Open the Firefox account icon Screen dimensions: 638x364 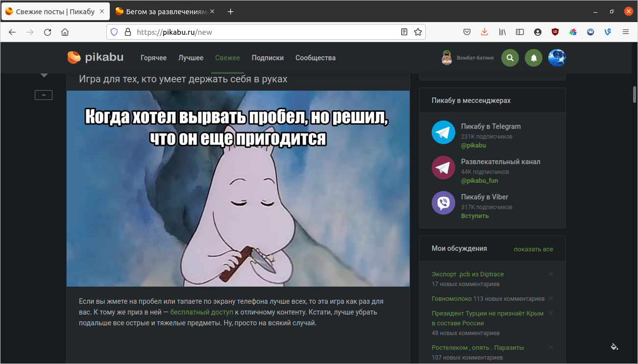pyautogui.click(x=538, y=32)
